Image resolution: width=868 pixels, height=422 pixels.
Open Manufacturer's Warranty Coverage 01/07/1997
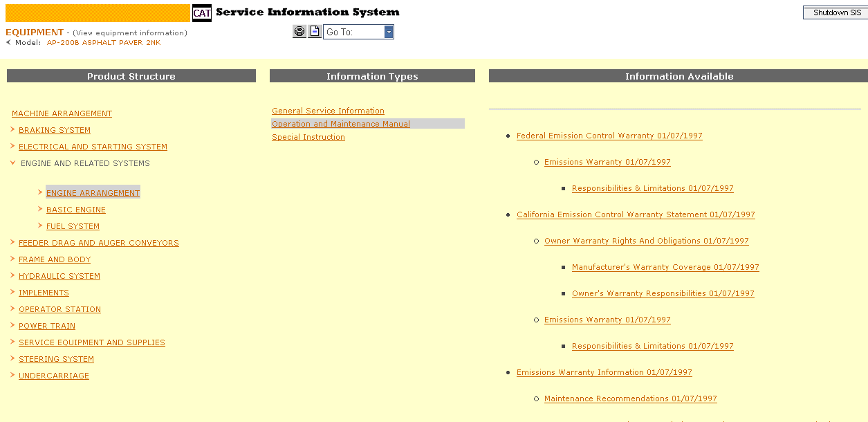click(x=665, y=267)
